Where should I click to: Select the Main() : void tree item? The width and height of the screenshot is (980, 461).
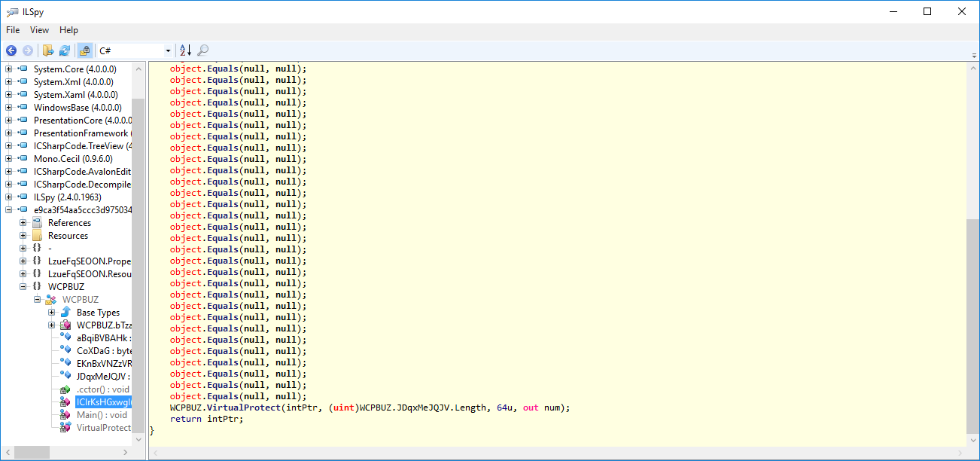[x=102, y=415]
